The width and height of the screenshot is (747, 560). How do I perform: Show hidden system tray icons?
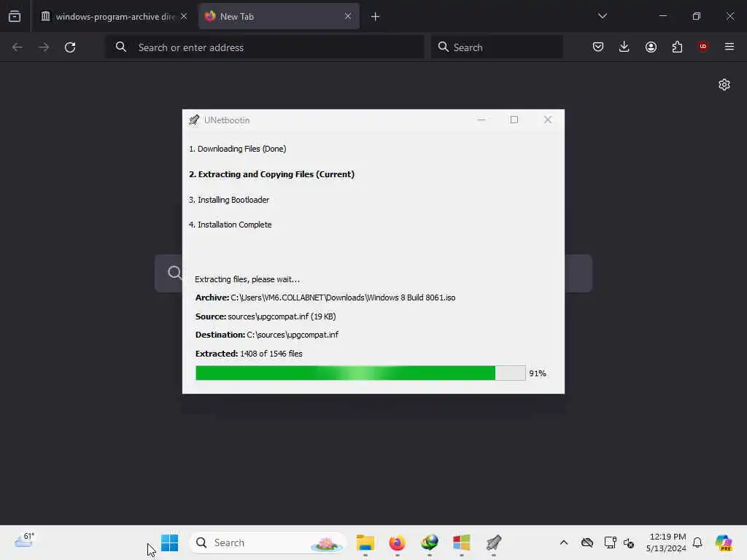pos(564,542)
